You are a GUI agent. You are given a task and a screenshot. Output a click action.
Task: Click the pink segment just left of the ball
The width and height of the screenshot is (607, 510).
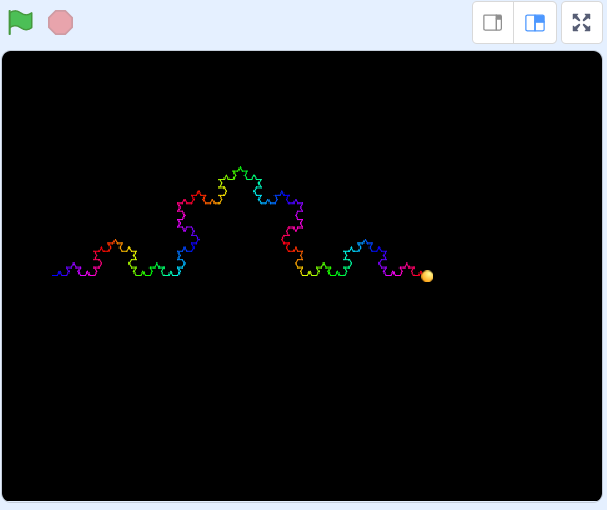pos(406,266)
